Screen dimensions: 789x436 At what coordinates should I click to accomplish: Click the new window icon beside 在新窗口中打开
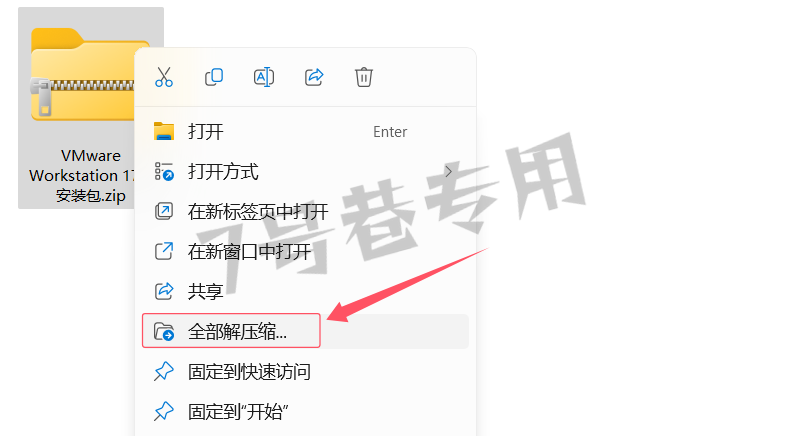pyautogui.click(x=164, y=251)
